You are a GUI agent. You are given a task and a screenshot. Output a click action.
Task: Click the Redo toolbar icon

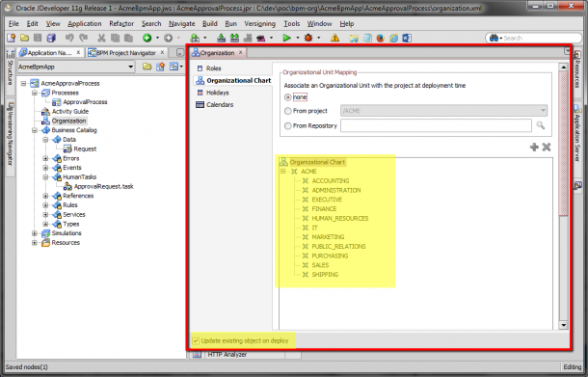click(83, 38)
